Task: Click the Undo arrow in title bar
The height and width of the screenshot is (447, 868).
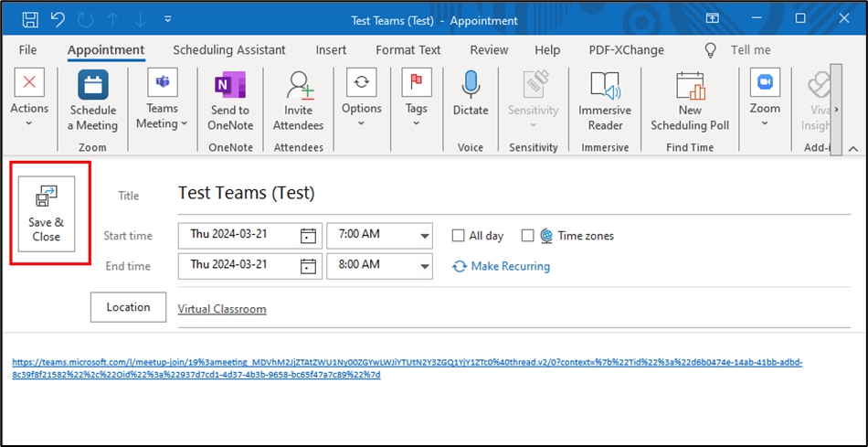Action: [x=57, y=19]
